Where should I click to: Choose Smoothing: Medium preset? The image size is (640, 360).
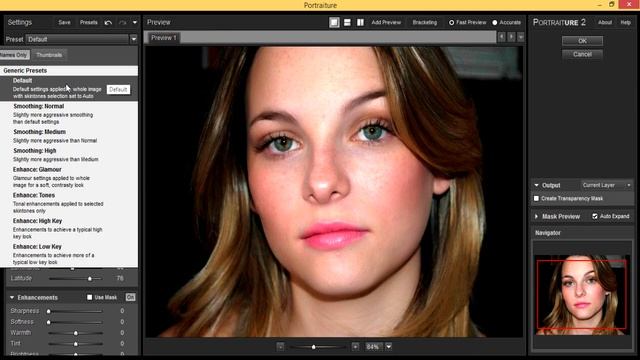69,136
